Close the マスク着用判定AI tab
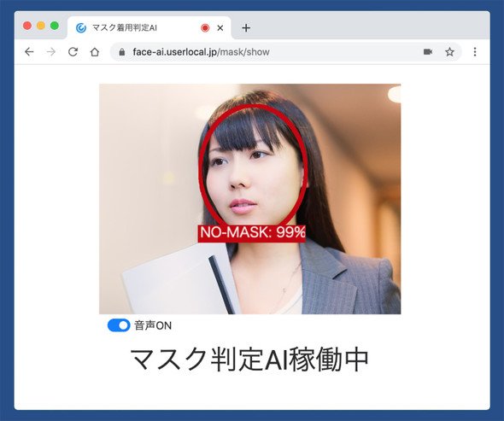 click(220, 28)
